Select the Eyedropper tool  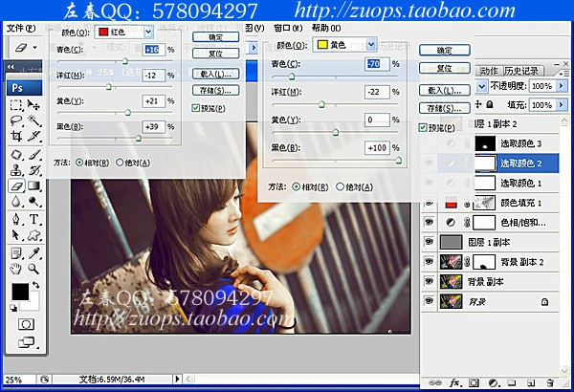click(34, 253)
